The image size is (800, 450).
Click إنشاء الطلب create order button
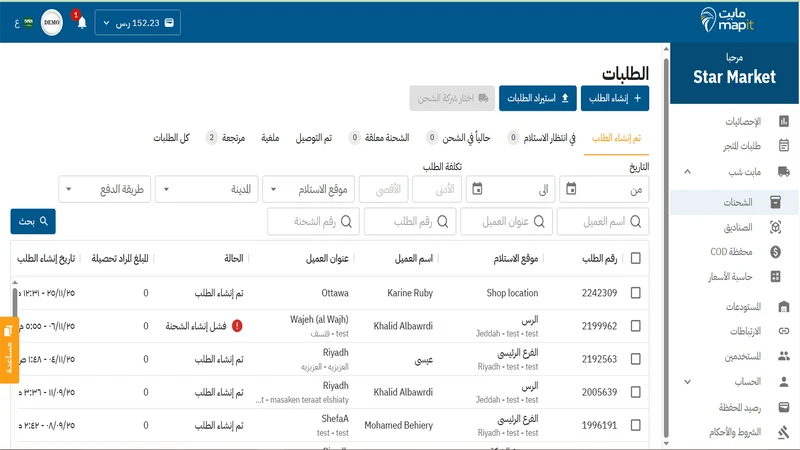(615, 98)
